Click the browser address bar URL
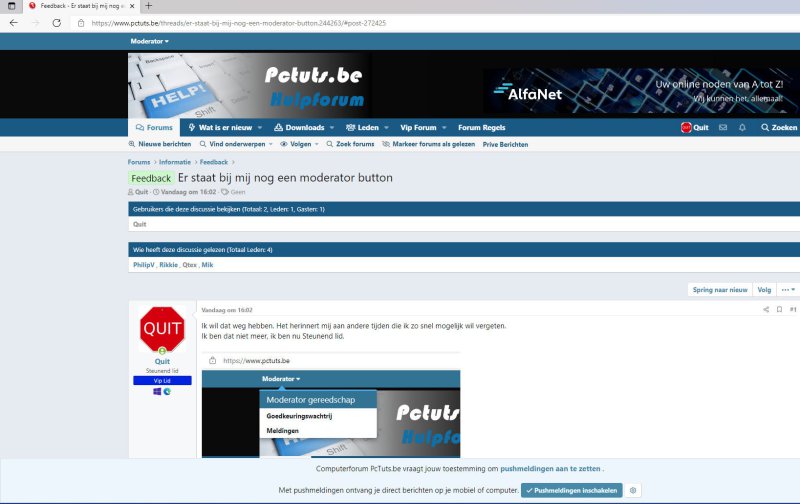Screen dimensions: 800x504 click(x=239, y=23)
